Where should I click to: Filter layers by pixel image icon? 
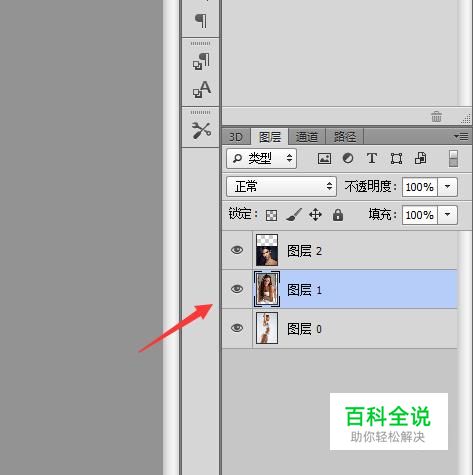click(x=324, y=158)
